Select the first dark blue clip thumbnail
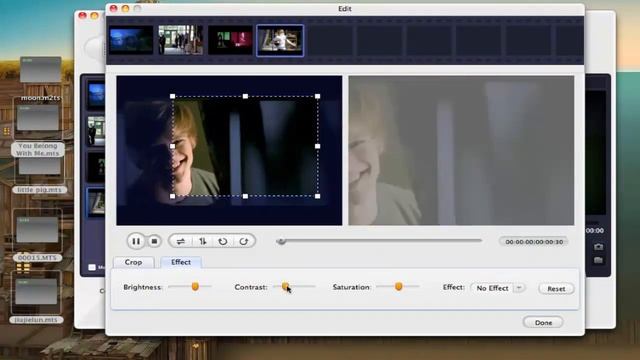The width and height of the screenshot is (640, 360). (x=131, y=40)
